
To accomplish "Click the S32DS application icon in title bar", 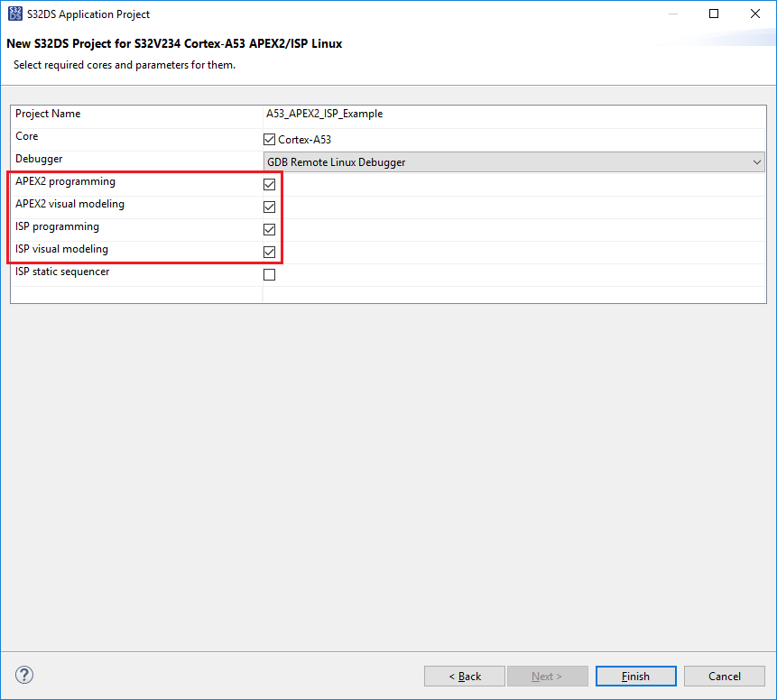I will 14,14.
